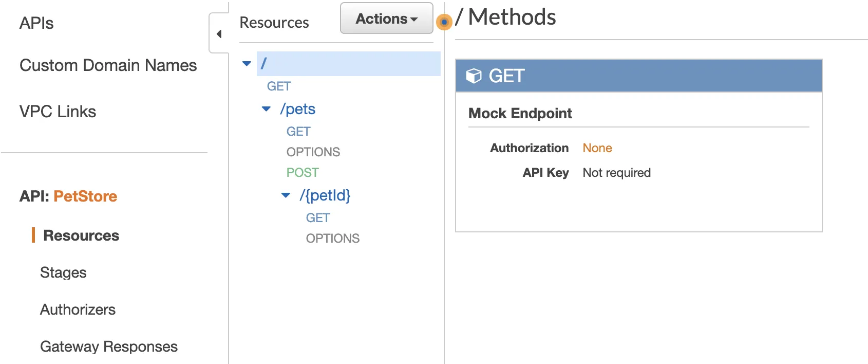868x364 pixels.
Task: Open the Stages section
Action: pyautogui.click(x=63, y=272)
